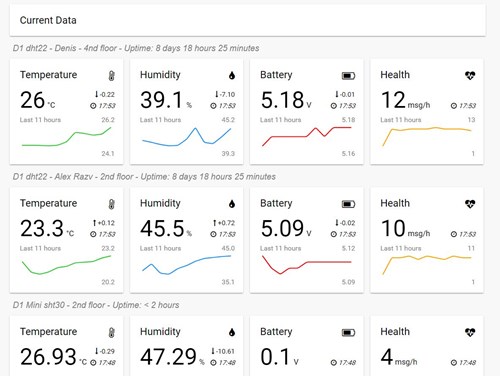Click the water droplet icon in Denis's Humidity card

pos(232,76)
